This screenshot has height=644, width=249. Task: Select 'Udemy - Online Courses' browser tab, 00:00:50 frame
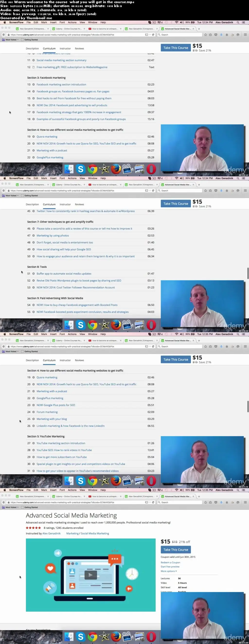click(x=68, y=185)
